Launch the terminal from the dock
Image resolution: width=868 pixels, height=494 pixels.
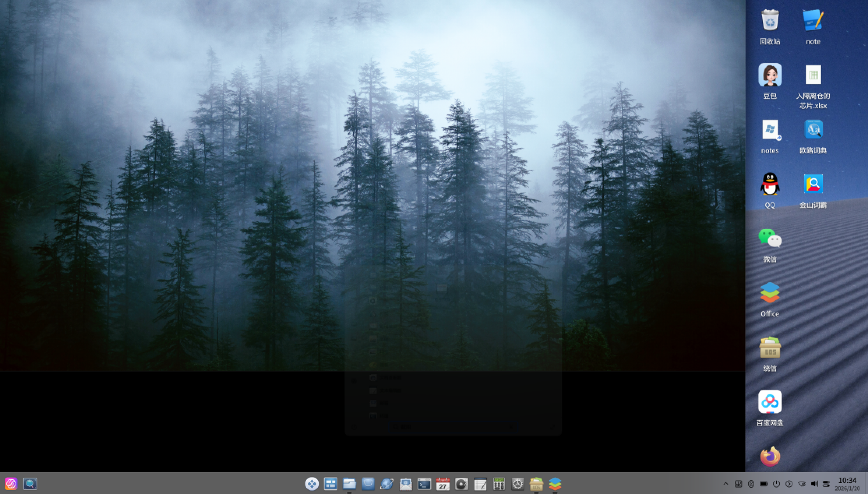[424, 484]
